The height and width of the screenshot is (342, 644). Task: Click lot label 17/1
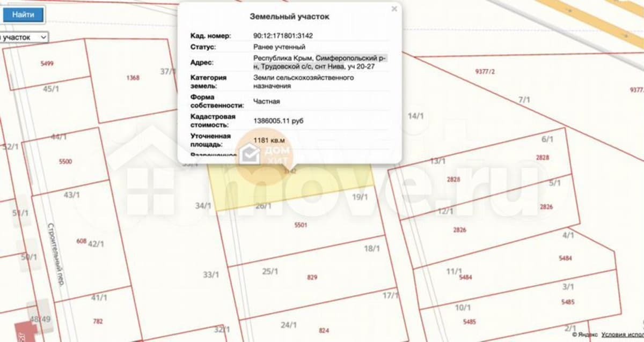pyautogui.click(x=391, y=295)
